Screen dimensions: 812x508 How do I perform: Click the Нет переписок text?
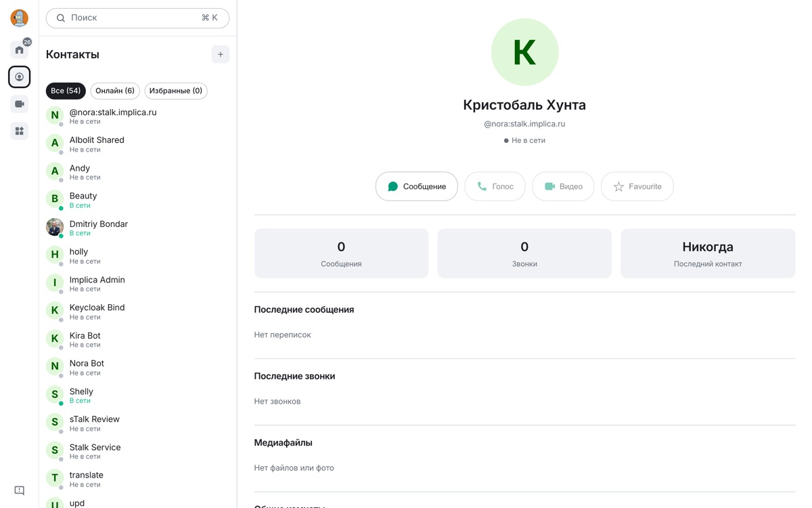point(282,335)
